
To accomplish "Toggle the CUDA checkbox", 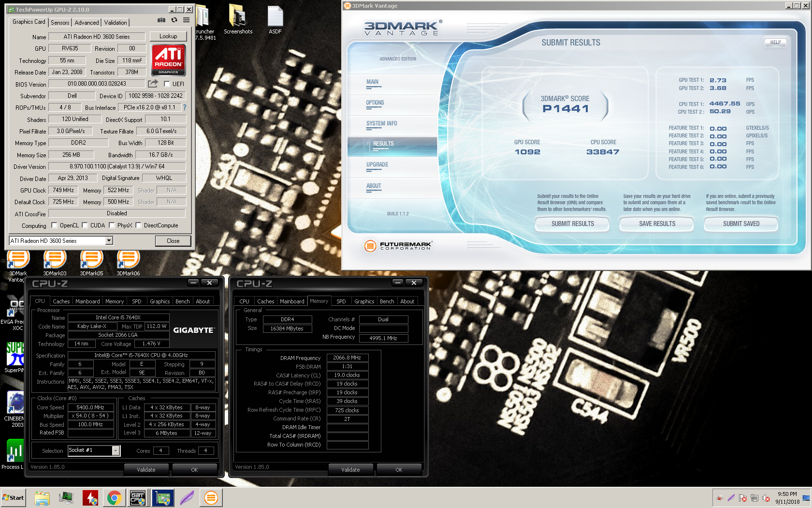I will [x=85, y=225].
